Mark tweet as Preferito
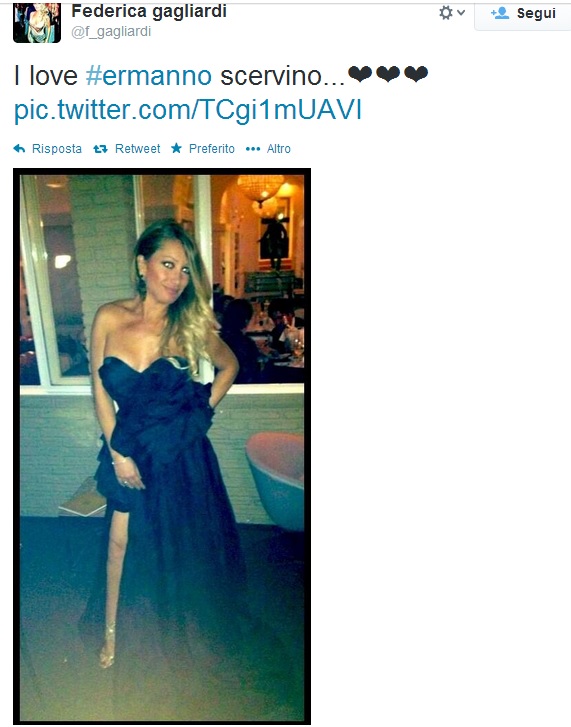Viewport: 571px width, 727px height. [212, 149]
